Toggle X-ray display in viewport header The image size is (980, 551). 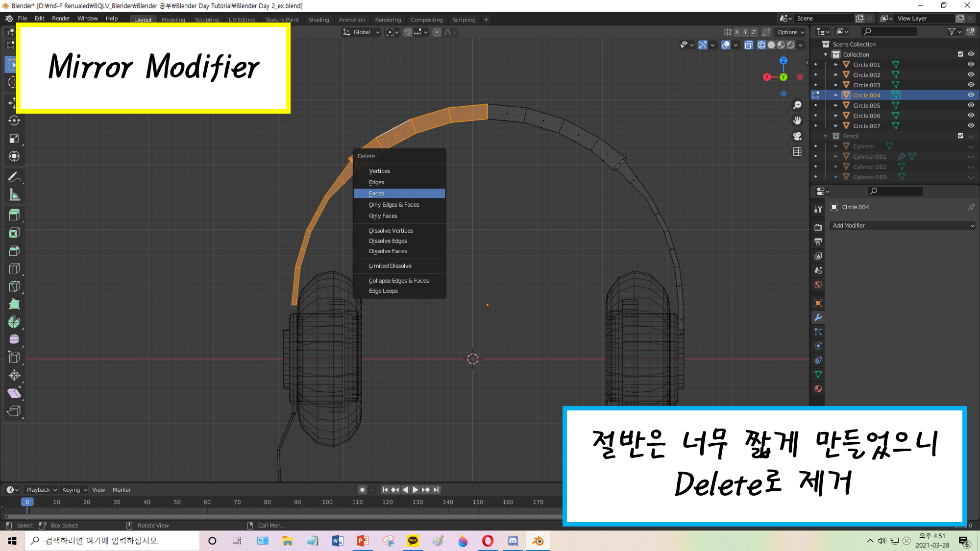click(x=748, y=45)
